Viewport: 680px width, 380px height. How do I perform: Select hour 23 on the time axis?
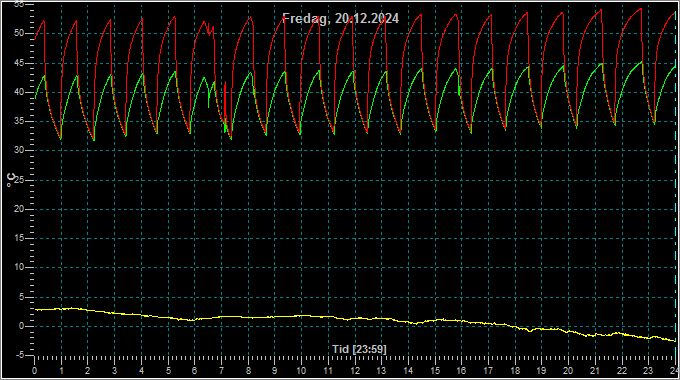[648, 371]
